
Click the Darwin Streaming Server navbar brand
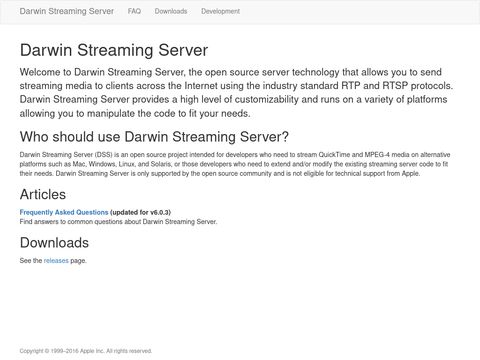coord(67,11)
